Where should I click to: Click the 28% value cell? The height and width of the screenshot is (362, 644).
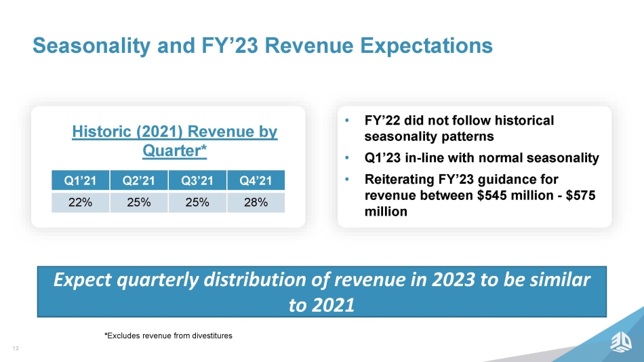[256, 202]
